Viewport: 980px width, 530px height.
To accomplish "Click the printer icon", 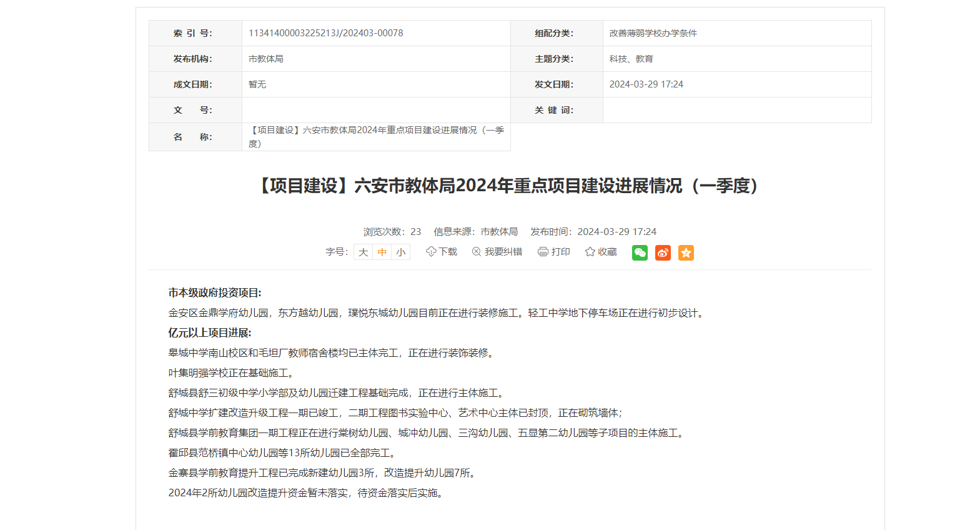I will point(543,252).
